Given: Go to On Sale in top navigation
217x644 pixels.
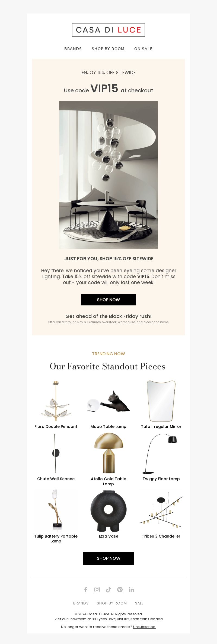Looking at the screenshot, I should click(143, 49).
